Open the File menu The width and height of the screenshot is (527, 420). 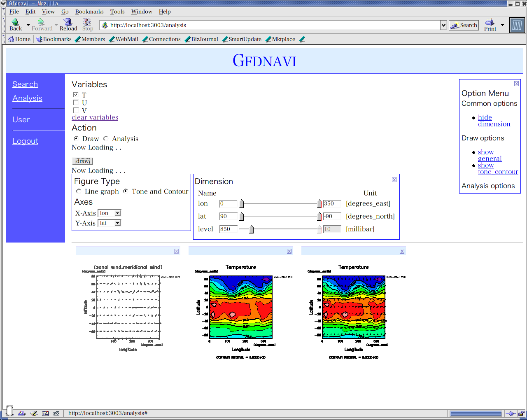(x=14, y=12)
